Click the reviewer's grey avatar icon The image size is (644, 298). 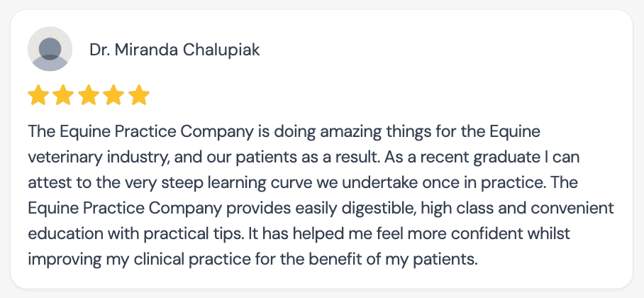pos(50,49)
